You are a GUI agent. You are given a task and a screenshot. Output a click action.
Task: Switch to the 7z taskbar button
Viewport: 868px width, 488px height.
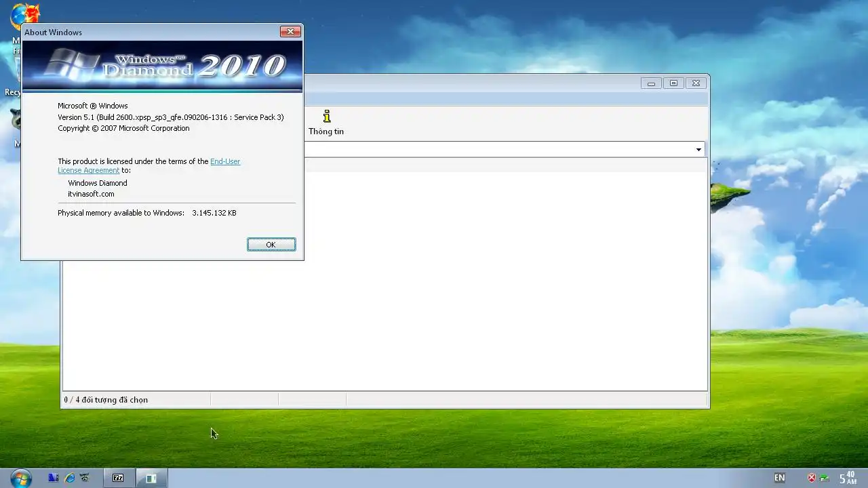119,478
